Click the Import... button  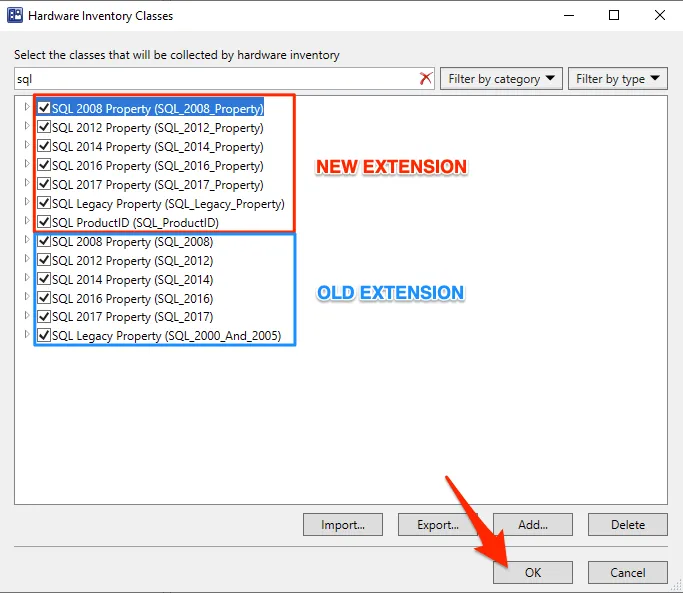point(343,525)
